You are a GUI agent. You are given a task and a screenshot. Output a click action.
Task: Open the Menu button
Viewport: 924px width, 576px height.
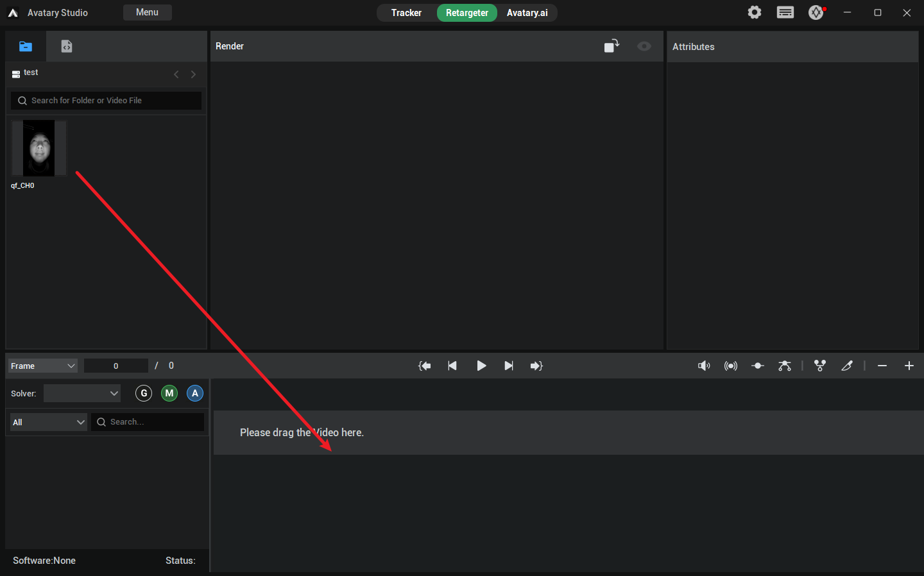coord(148,12)
